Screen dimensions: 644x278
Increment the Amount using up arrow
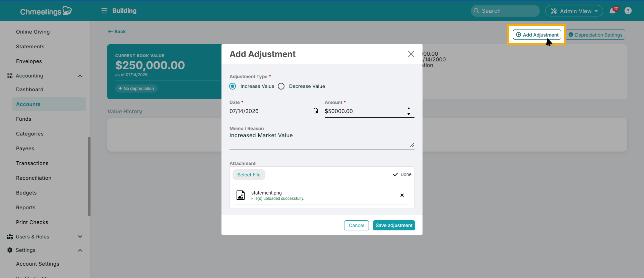pyautogui.click(x=409, y=109)
